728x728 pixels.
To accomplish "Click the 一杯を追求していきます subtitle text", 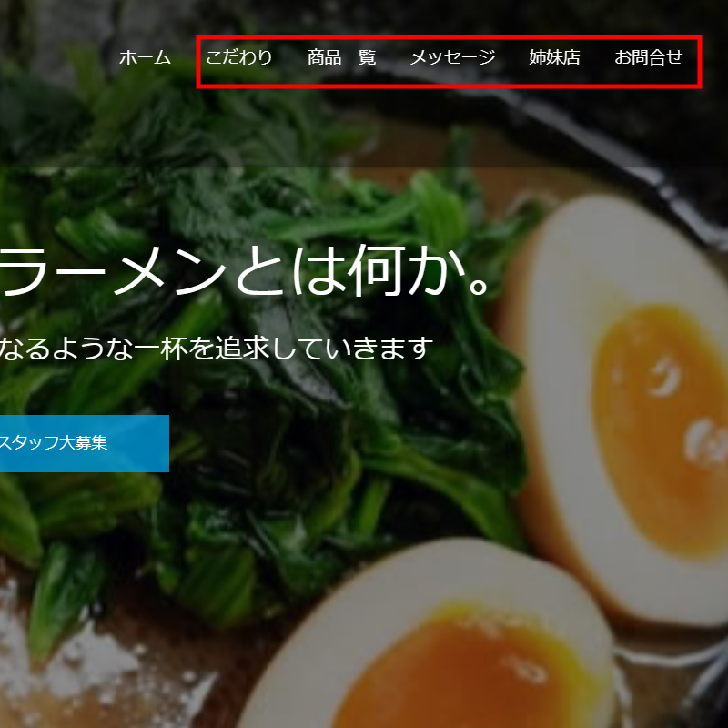I will click(284, 349).
